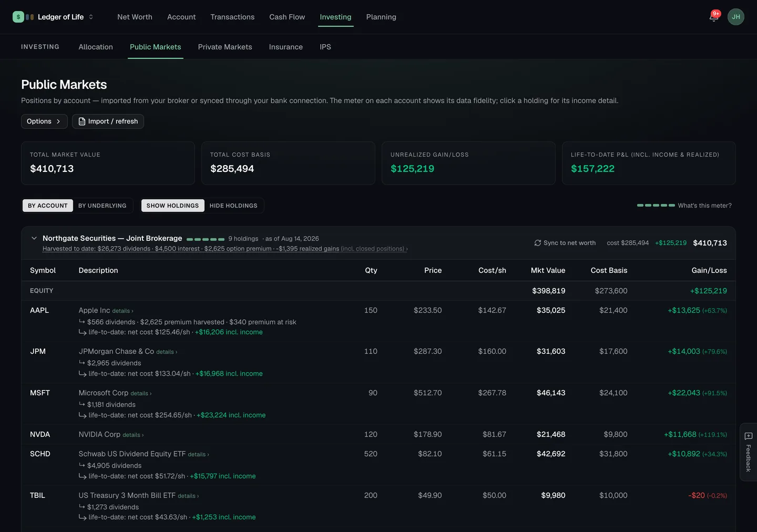Viewport: 757px width, 532px height.
Task: Switch grouping to By Underlying
Action: (103, 206)
